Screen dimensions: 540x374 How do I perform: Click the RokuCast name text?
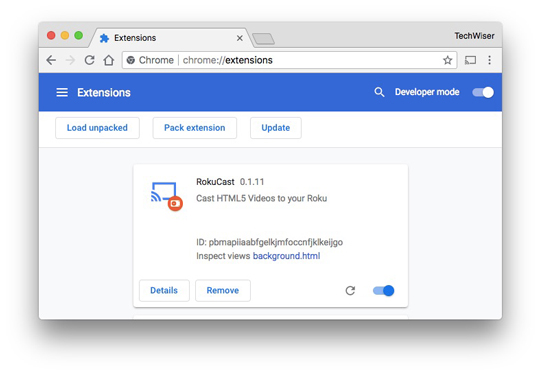[215, 182]
